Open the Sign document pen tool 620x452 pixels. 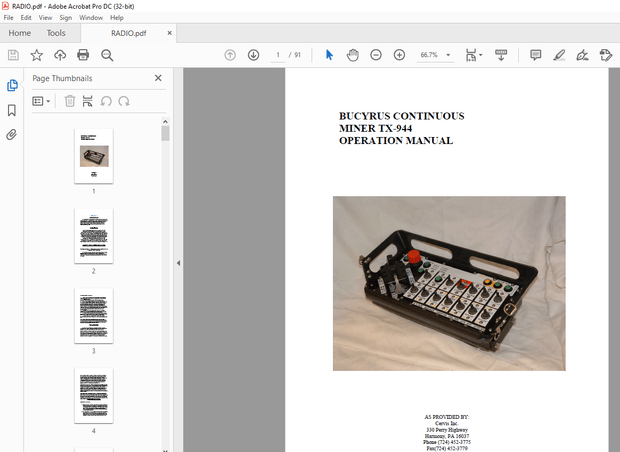(x=582, y=55)
